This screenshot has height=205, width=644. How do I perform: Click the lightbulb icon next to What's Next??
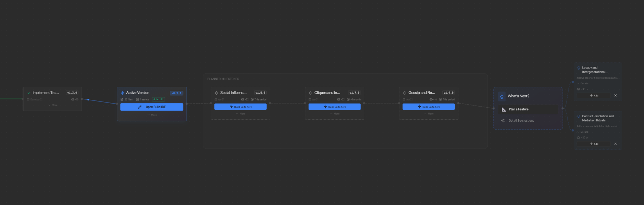pyautogui.click(x=502, y=97)
